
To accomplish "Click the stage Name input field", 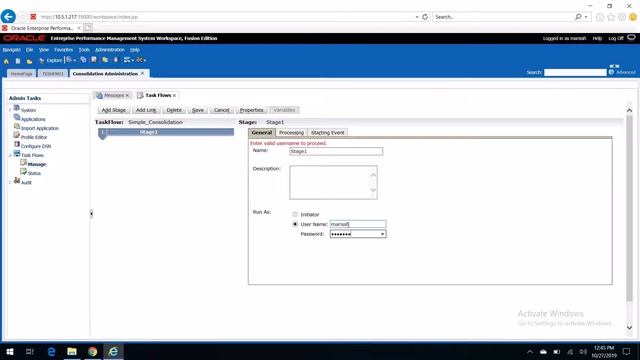I will click(336, 151).
